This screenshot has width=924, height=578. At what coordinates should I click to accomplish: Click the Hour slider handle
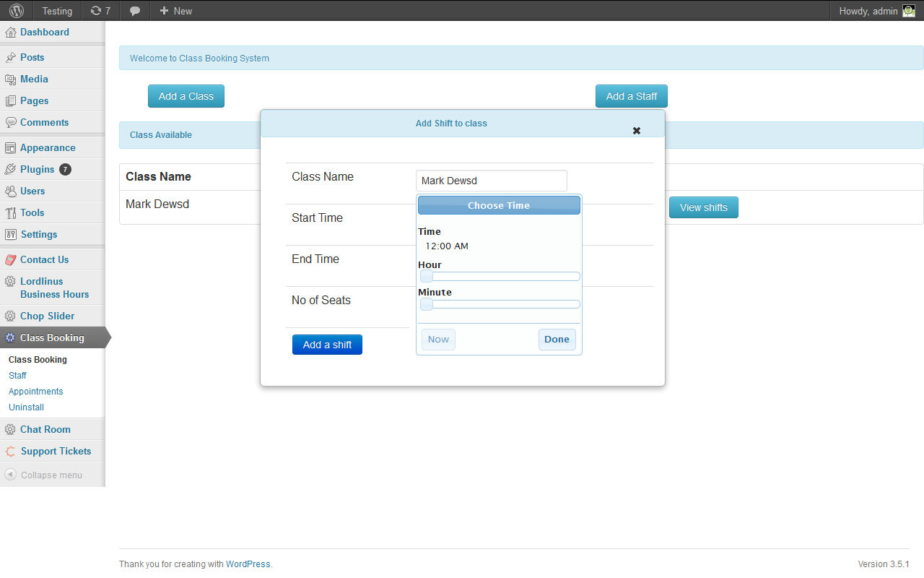(427, 277)
